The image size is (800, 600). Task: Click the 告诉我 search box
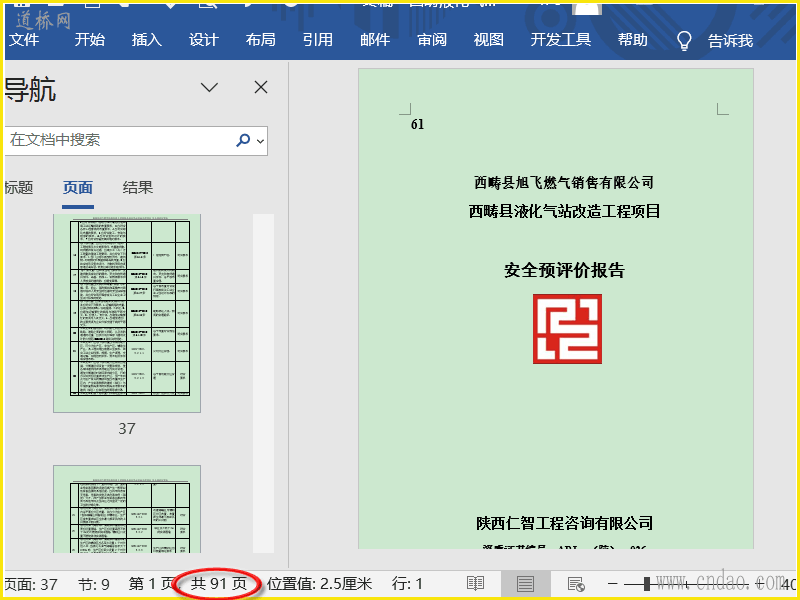[730, 40]
